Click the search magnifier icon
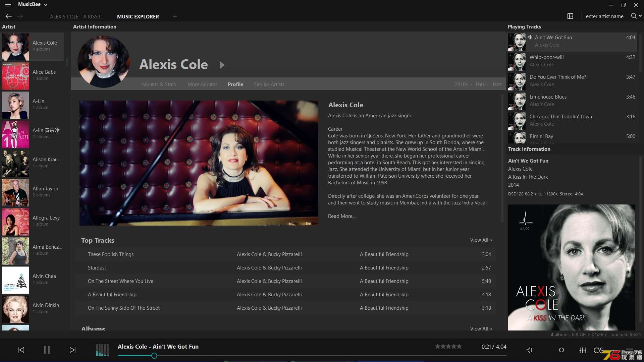This screenshot has width=644, height=362. click(x=634, y=16)
